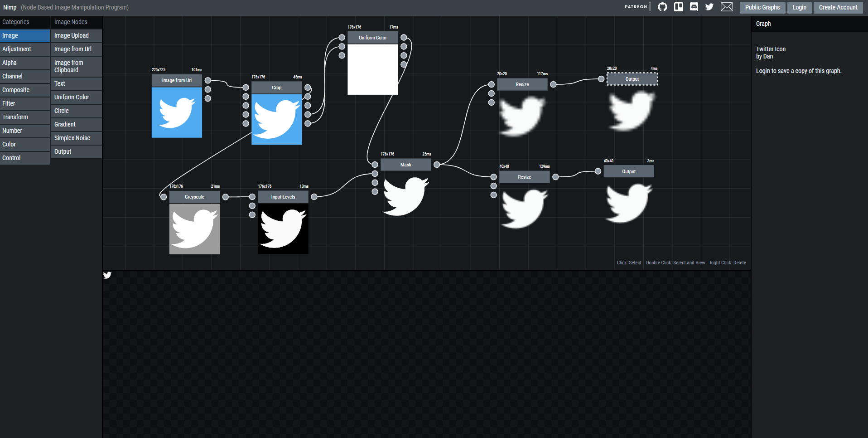This screenshot has height=438, width=868.
Task: Click Create Account button
Action: click(838, 7)
